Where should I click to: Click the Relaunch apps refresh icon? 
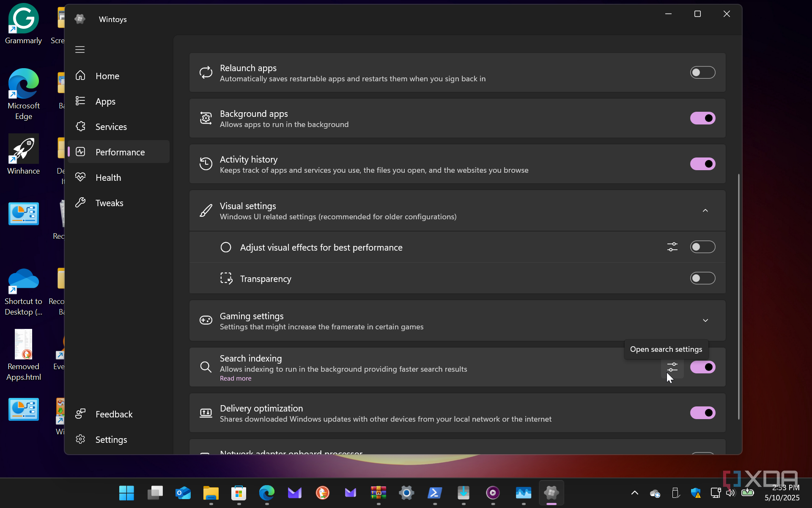206,72
